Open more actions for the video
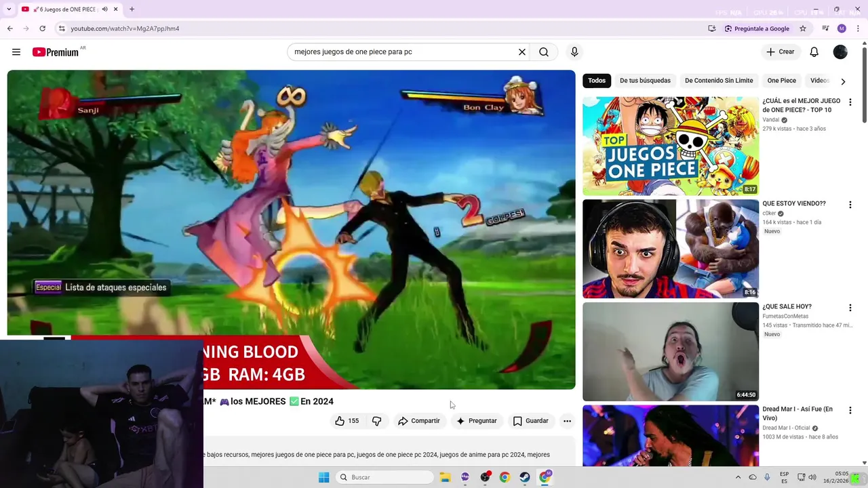Screen dimensions: 868x488 click(x=567, y=421)
